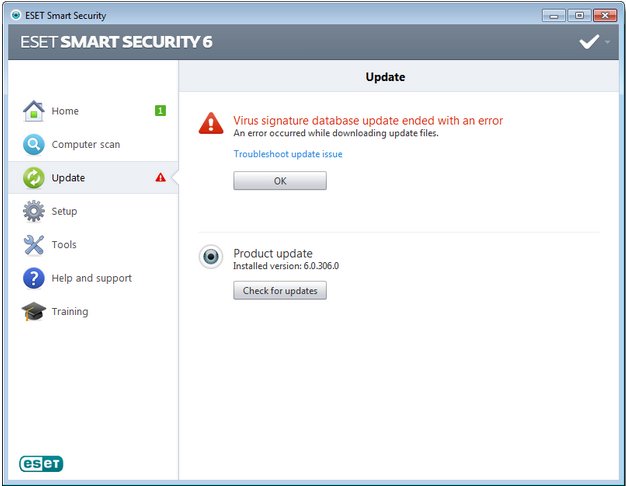Screen dimensions: 626x486
Task: Click the Help and support question icon
Action: 34,278
